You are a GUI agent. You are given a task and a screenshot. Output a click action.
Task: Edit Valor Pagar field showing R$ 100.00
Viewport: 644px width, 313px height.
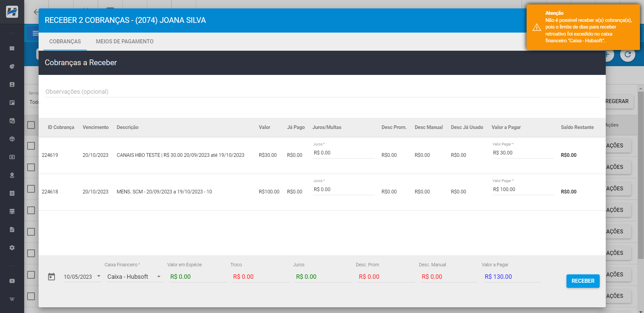pyautogui.click(x=523, y=189)
